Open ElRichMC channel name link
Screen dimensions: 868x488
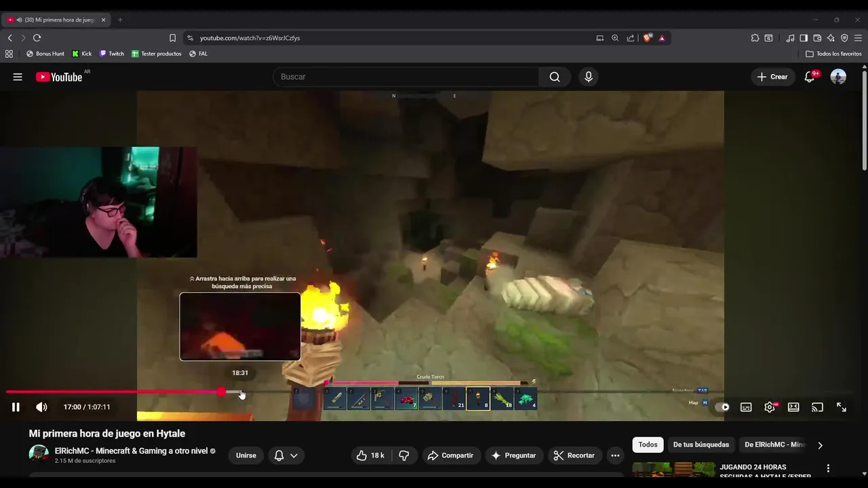point(131,451)
